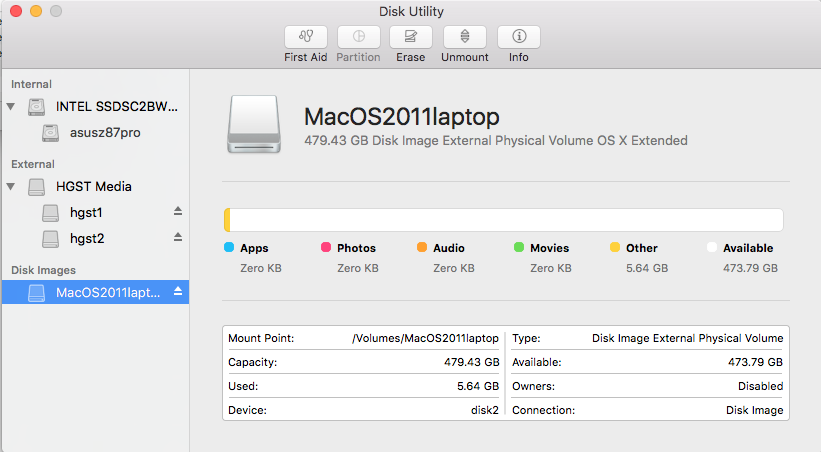Eject the hgst1 volume
The height and width of the screenshot is (452, 821).
point(178,211)
